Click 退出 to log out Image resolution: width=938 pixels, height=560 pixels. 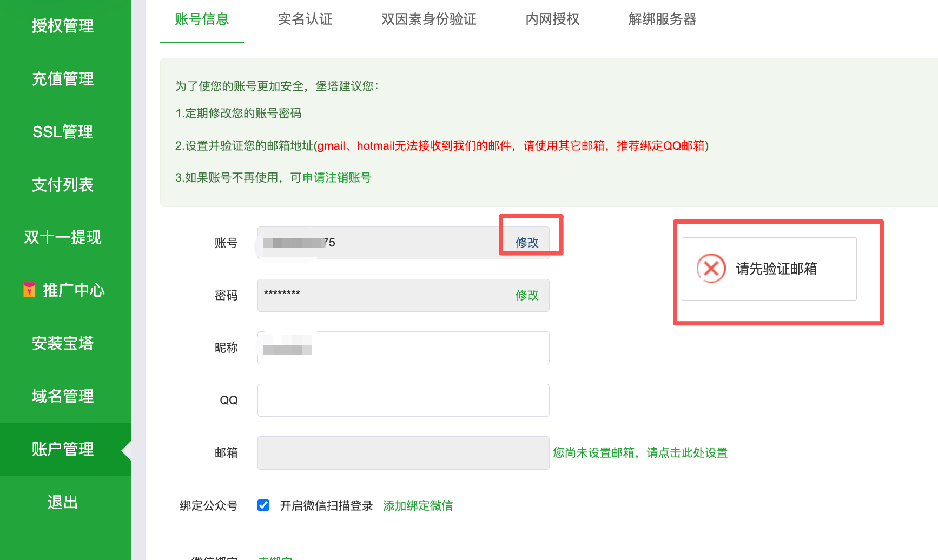tap(63, 503)
